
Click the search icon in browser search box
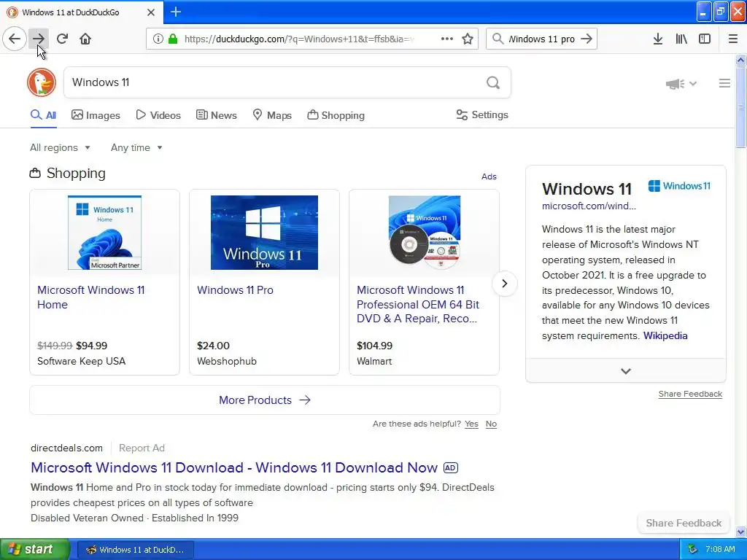pyautogui.click(x=498, y=39)
